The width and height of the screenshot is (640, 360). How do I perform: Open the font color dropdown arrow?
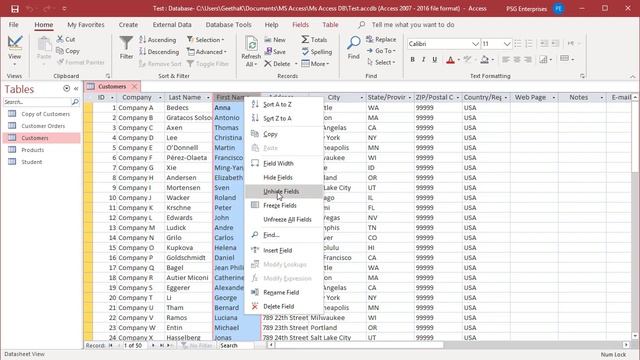(459, 60)
